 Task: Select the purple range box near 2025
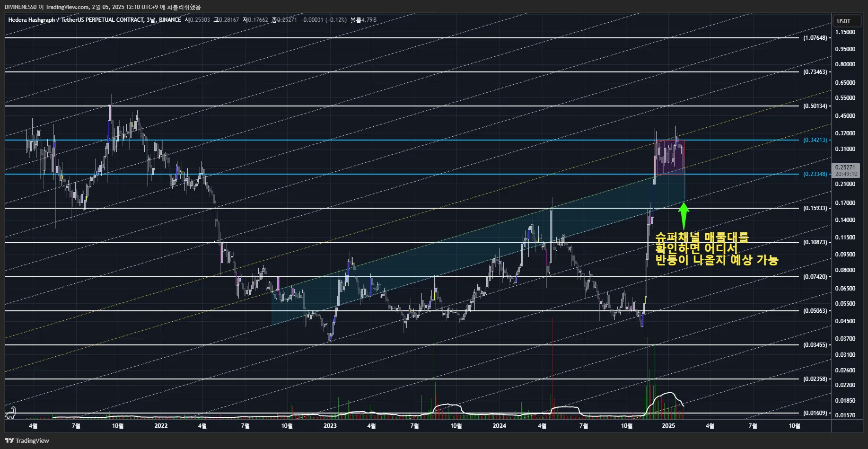coord(669,157)
